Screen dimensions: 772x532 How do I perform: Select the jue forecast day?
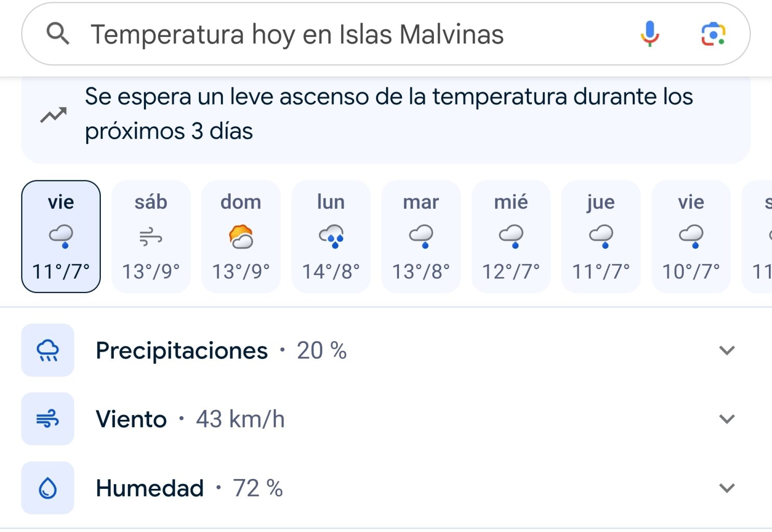[601, 236]
